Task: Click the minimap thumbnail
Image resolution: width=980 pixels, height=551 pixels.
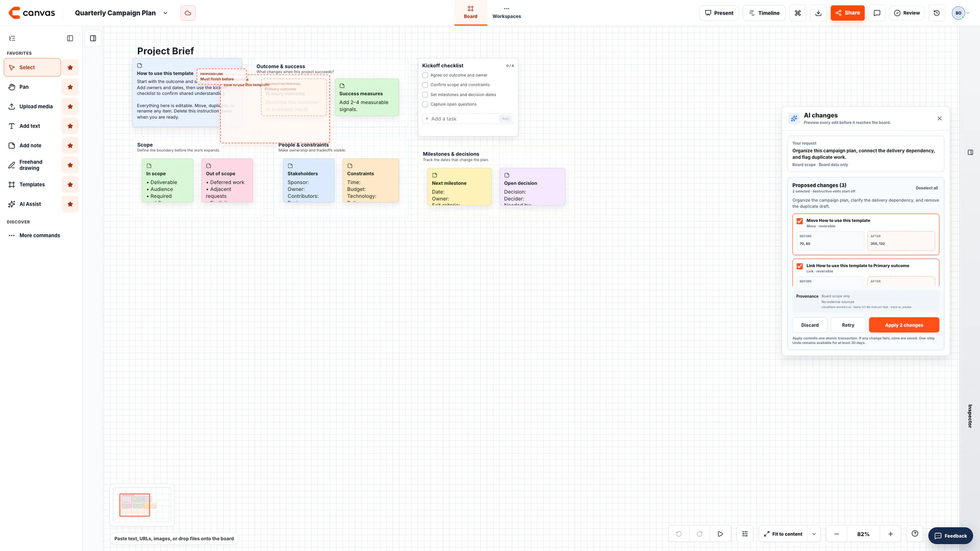Action: pyautogui.click(x=142, y=505)
